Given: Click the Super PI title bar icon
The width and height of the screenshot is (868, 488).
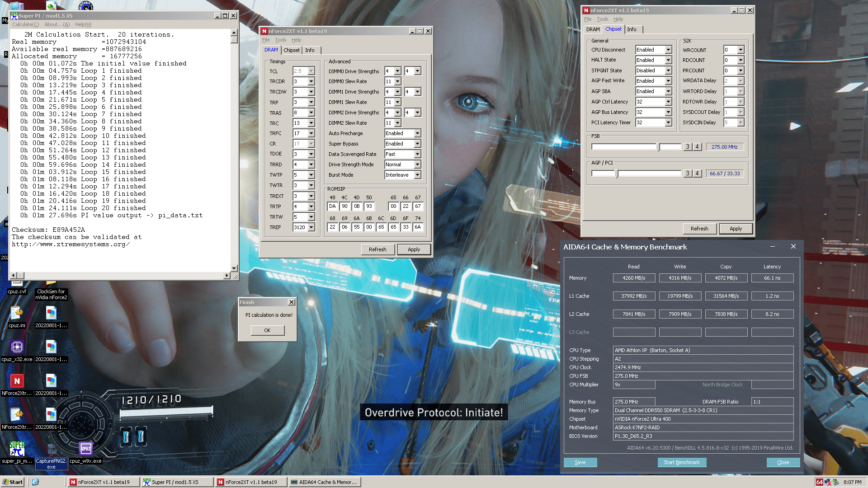Looking at the screenshot, I should click(x=14, y=15).
